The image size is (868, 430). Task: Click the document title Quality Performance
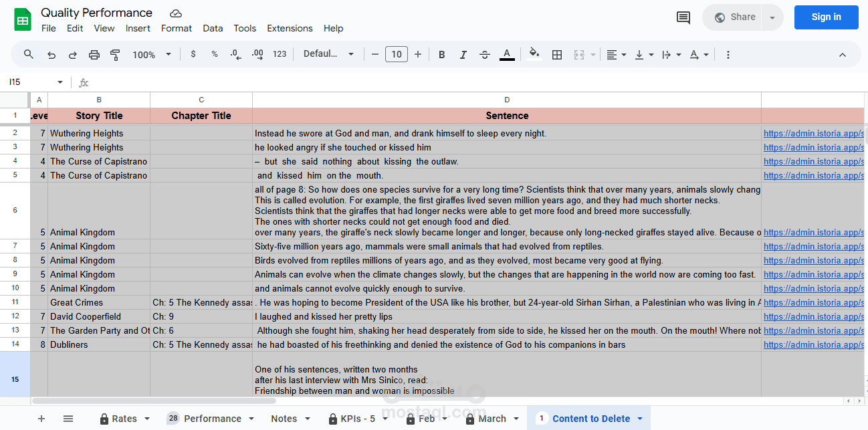point(97,13)
